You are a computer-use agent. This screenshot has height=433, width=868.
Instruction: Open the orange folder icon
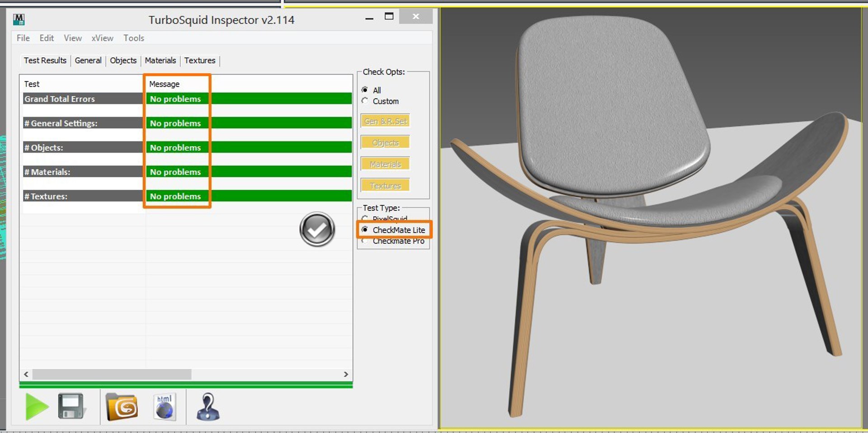click(x=122, y=407)
